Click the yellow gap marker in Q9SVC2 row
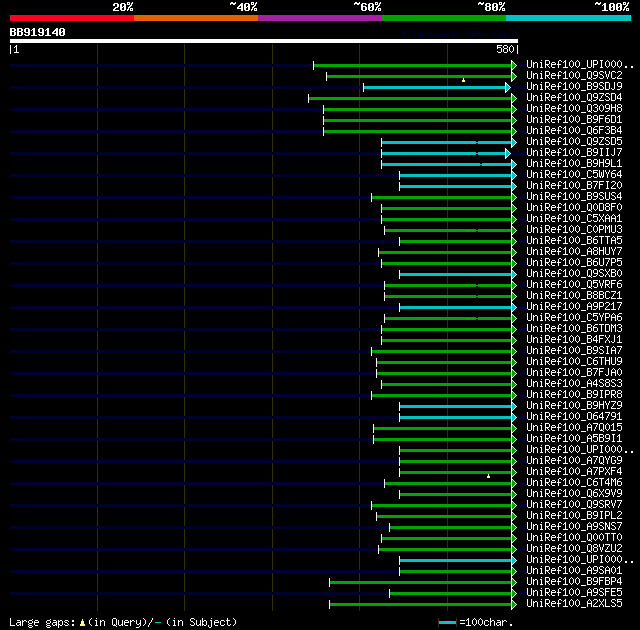This screenshot has width=640, height=630. [463, 80]
